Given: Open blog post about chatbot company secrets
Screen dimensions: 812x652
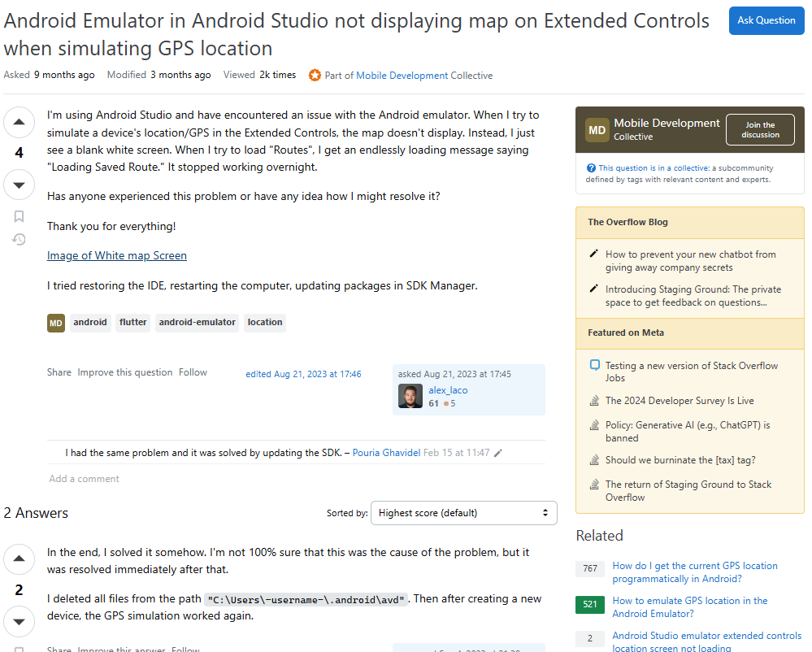Looking at the screenshot, I should pos(691,261).
